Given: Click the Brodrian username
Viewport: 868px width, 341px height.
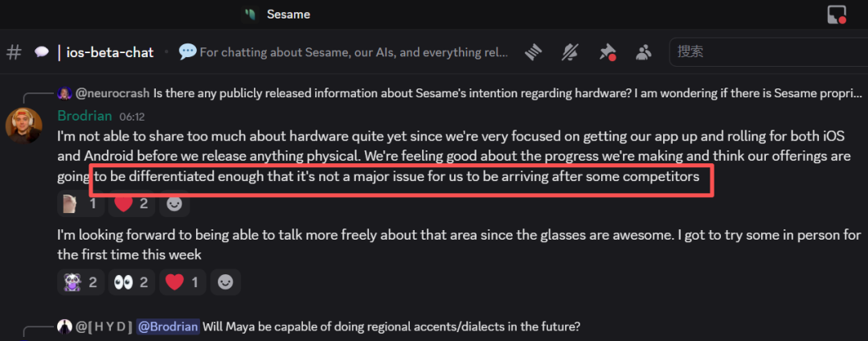Looking at the screenshot, I should pos(84,116).
